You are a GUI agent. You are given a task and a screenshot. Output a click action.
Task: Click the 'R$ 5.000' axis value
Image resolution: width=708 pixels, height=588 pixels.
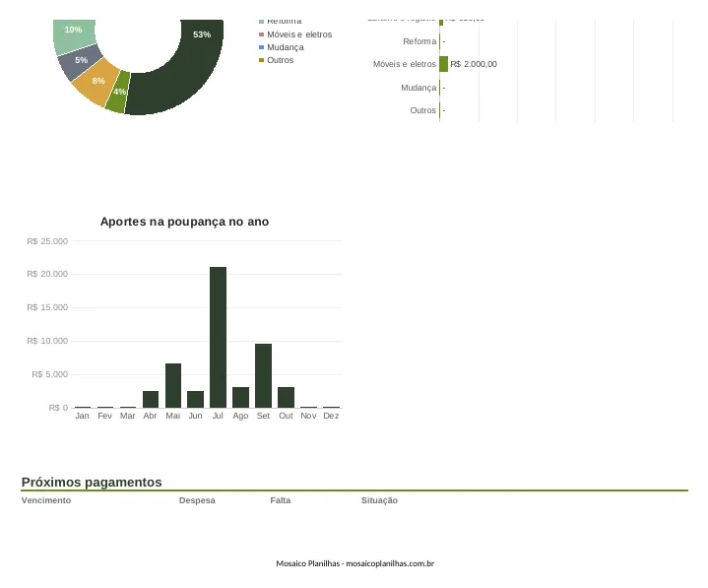(49, 374)
